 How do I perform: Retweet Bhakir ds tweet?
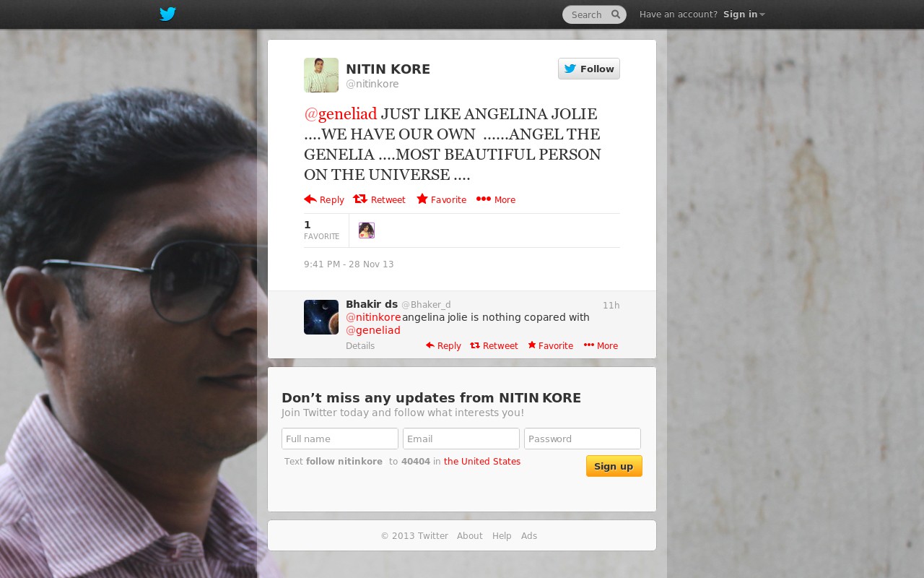[494, 346]
